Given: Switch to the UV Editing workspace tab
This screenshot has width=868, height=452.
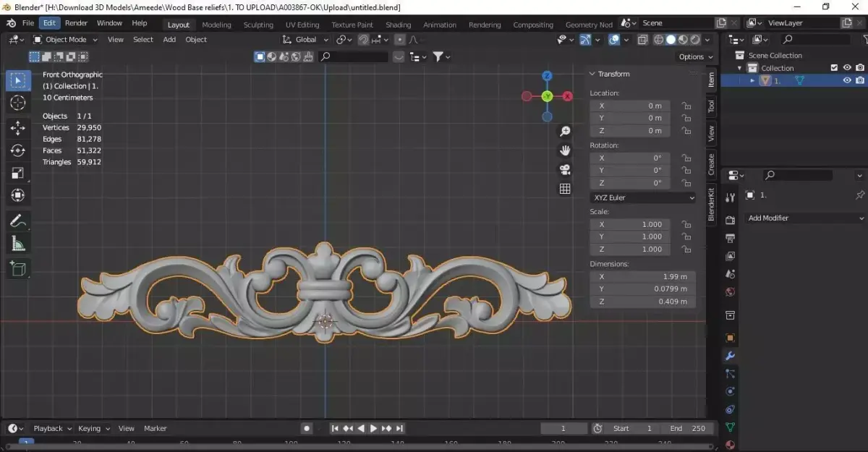Looking at the screenshot, I should 302,25.
